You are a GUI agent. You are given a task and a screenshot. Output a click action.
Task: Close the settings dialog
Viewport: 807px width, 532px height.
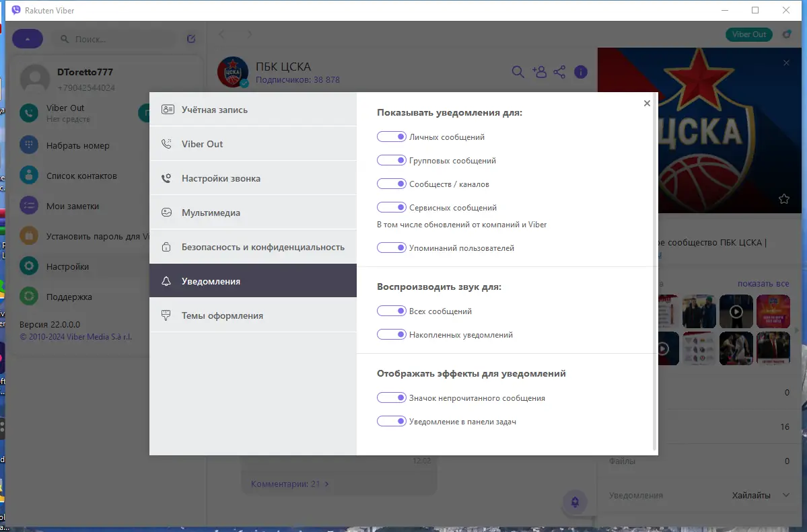tap(647, 104)
